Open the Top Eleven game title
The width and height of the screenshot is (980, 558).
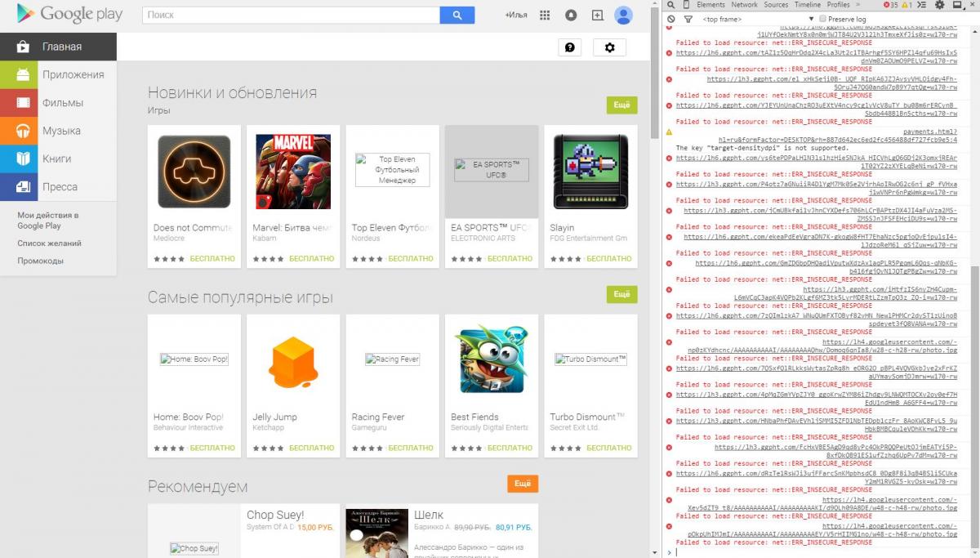point(393,228)
